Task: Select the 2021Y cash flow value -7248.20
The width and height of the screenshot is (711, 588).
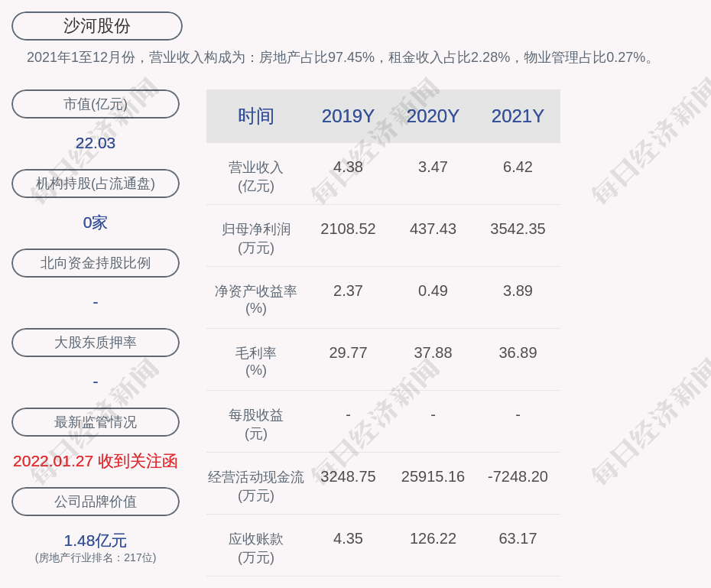Action: click(x=518, y=477)
